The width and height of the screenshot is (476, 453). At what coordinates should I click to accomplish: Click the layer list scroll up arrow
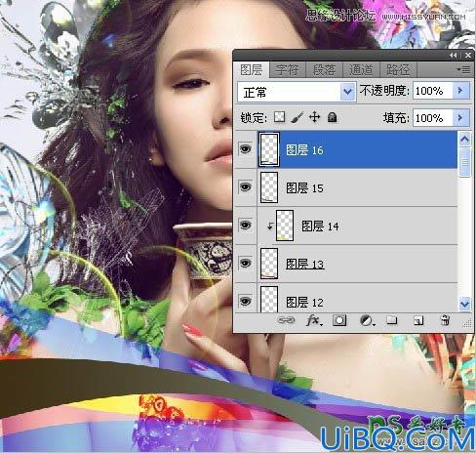point(464,140)
